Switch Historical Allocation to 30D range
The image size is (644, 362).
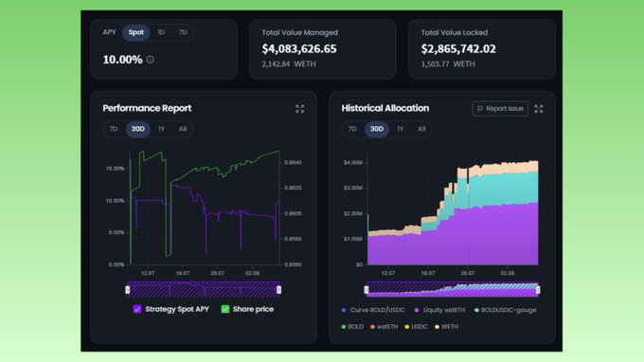tap(377, 129)
